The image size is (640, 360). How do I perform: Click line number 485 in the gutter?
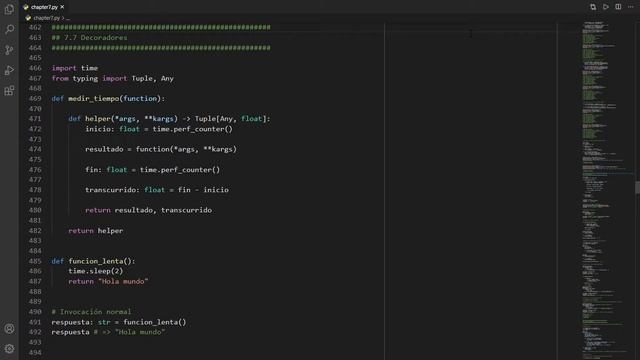[x=35, y=261]
